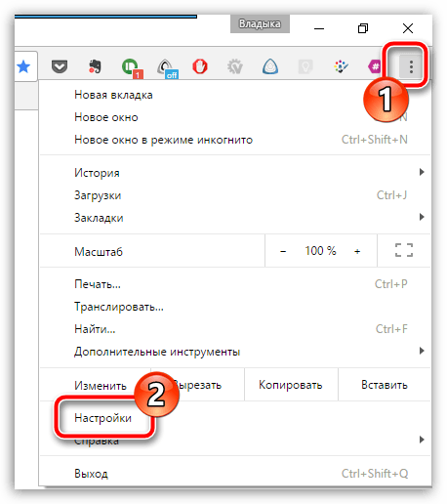Toggle fullscreen mode icon in Масштаб row
Image resolution: width=447 pixels, height=504 pixels.
click(x=404, y=250)
